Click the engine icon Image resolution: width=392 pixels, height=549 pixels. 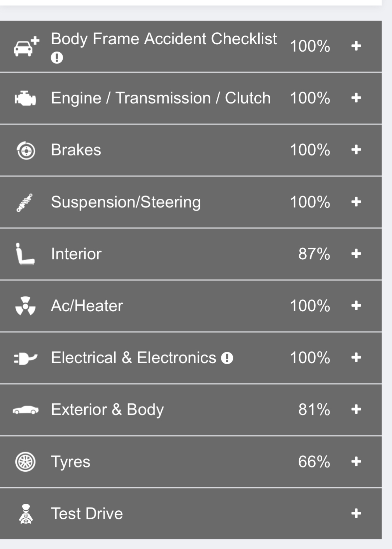(x=25, y=98)
